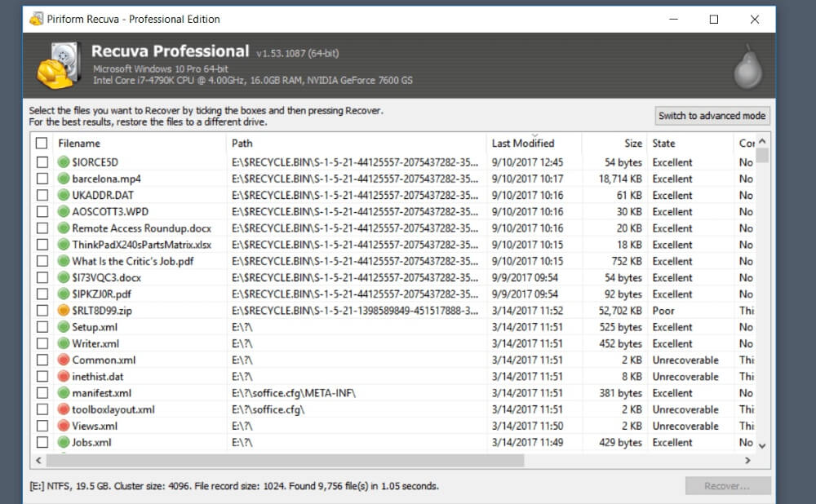816x504 pixels.
Task: Switch to advanced mode
Action: (x=712, y=116)
